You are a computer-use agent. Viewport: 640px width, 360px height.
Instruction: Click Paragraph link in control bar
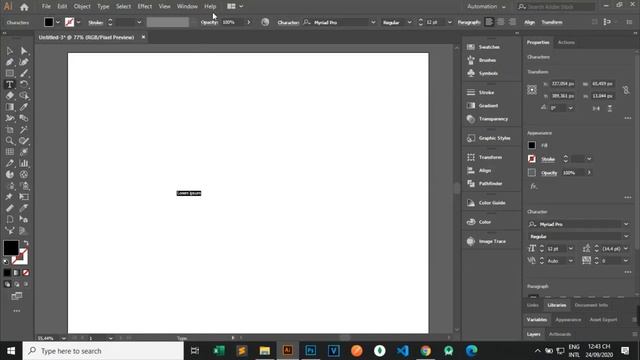click(x=469, y=22)
